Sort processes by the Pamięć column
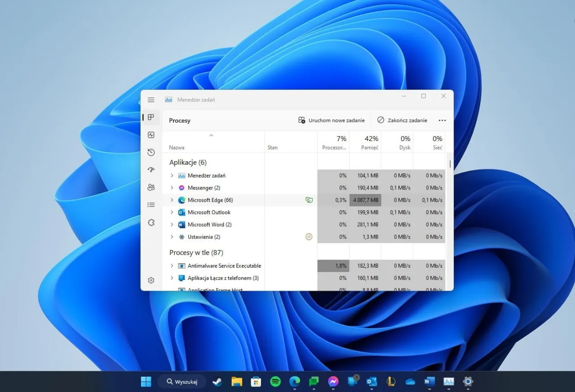 (370, 141)
